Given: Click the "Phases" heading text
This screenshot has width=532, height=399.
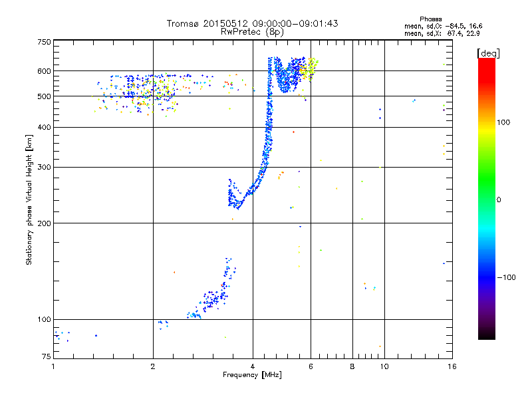Looking at the screenshot, I should pyautogui.click(x=430, y=19).
